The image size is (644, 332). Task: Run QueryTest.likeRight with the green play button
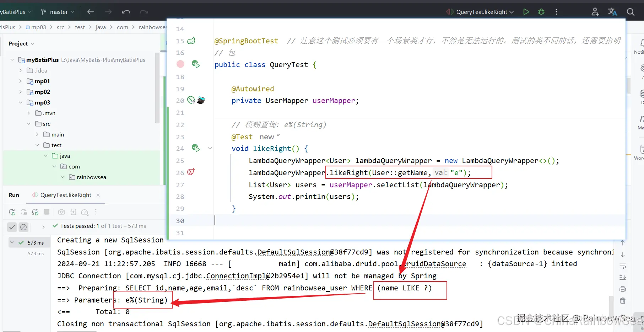pyautogui.click(x=526, y=12)
